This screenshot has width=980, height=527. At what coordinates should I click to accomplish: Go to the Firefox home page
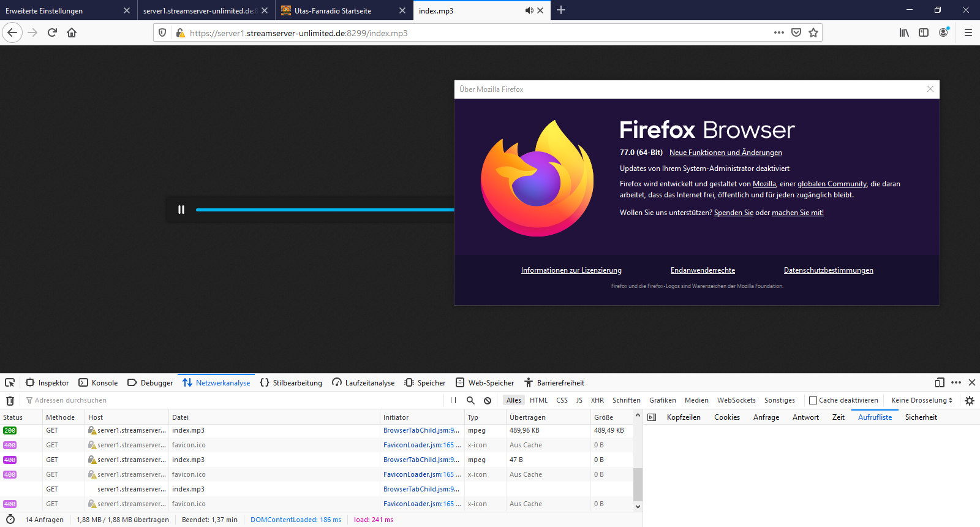tap(72, 32)
